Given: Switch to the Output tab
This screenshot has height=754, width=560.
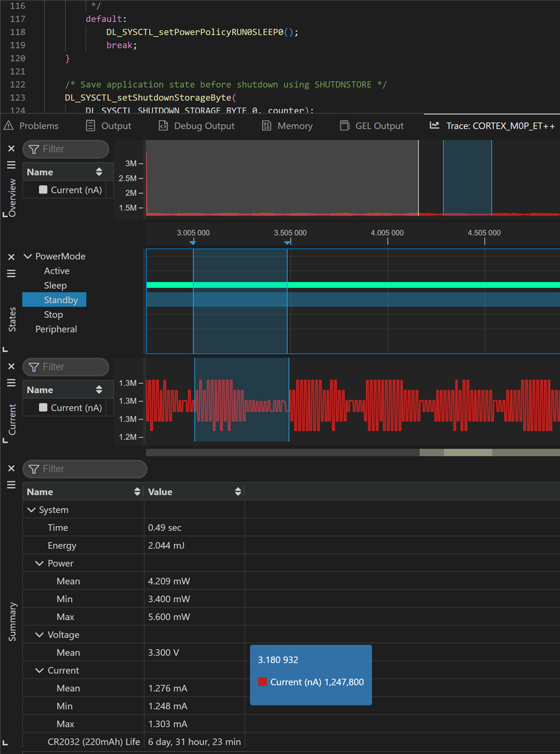Looking at the screenshot, I should (109, 126).
